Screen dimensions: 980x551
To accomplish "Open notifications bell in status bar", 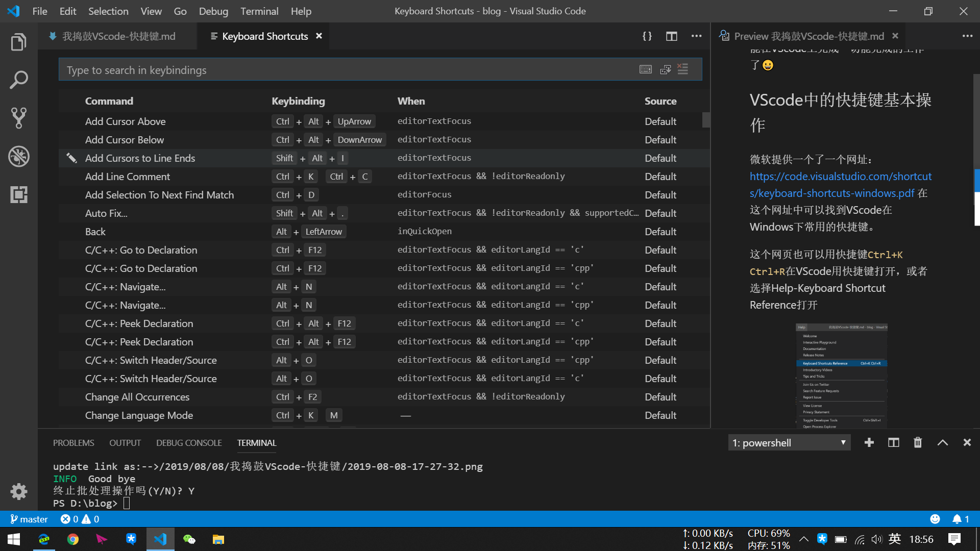I will click(x=961, y=519).
